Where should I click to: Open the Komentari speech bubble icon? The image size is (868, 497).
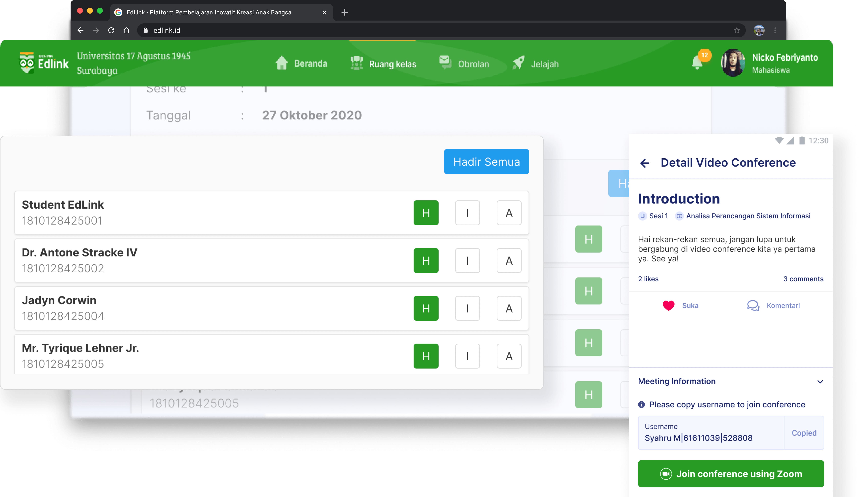[753, 305]
